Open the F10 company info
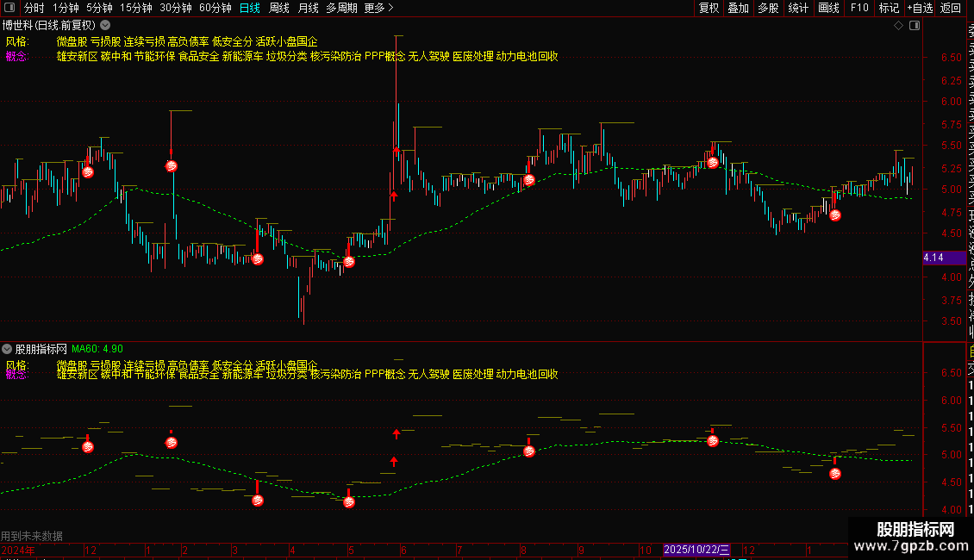 tap(859, 8)
